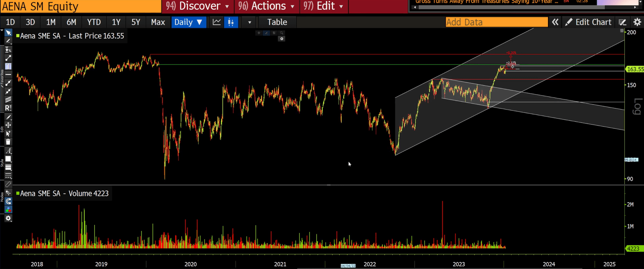Select the pointer cursor tool
The width and height of the screenshot is (644, 269).
[8, 33]
